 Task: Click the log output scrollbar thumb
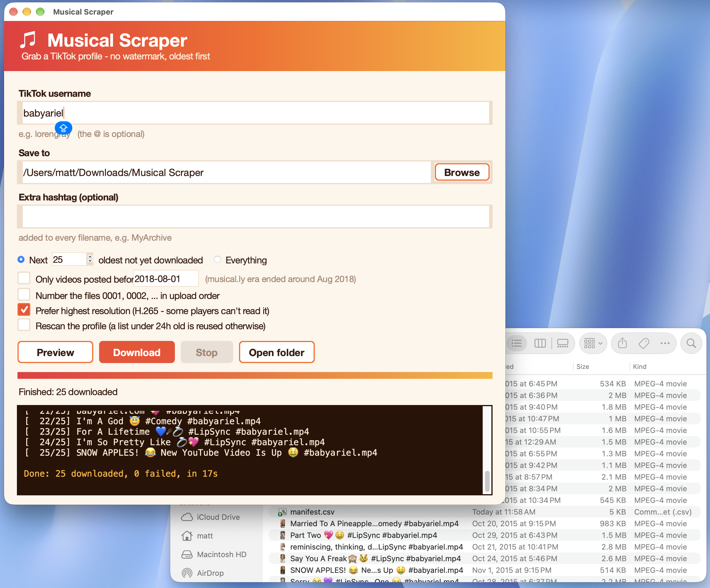(x=487, y=481)
